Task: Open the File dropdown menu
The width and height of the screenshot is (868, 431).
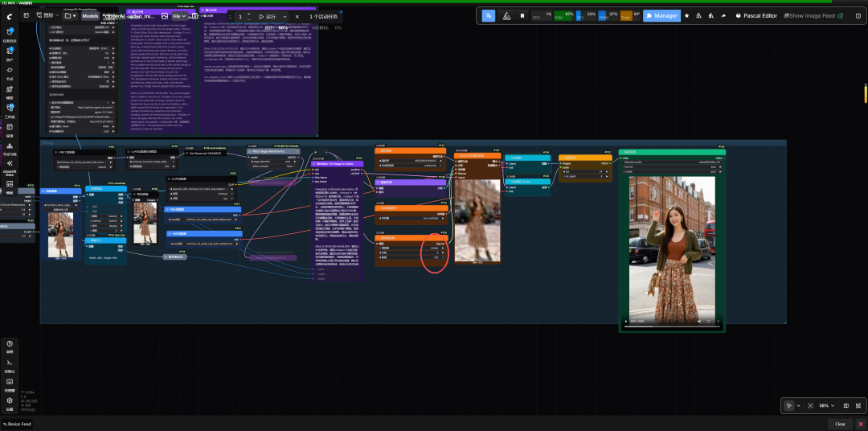Action: pos(179,16)
